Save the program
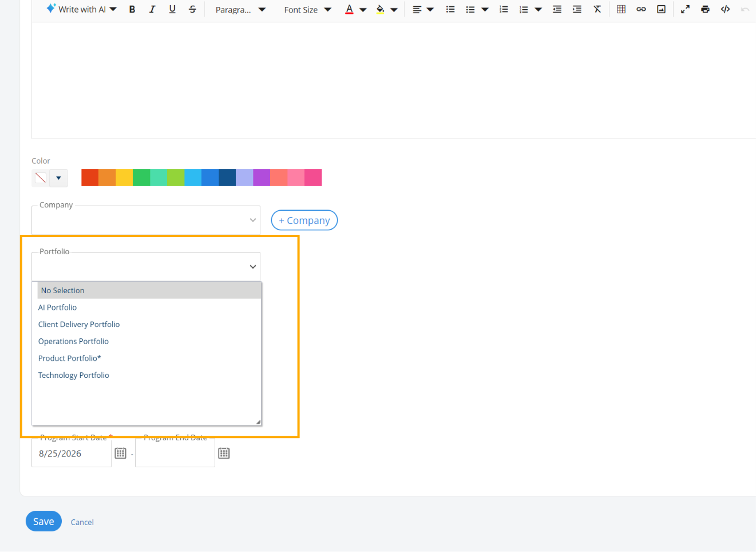 tap(43, 521)
